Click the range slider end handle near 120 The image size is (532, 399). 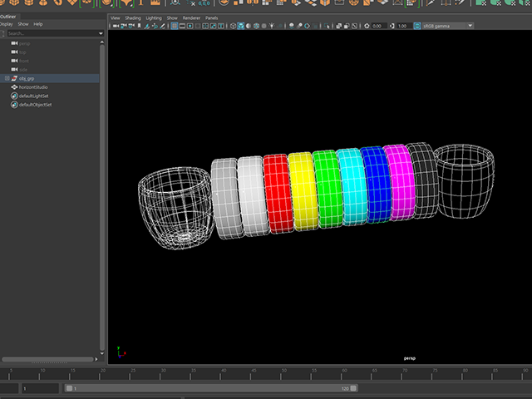click(353, 388)
